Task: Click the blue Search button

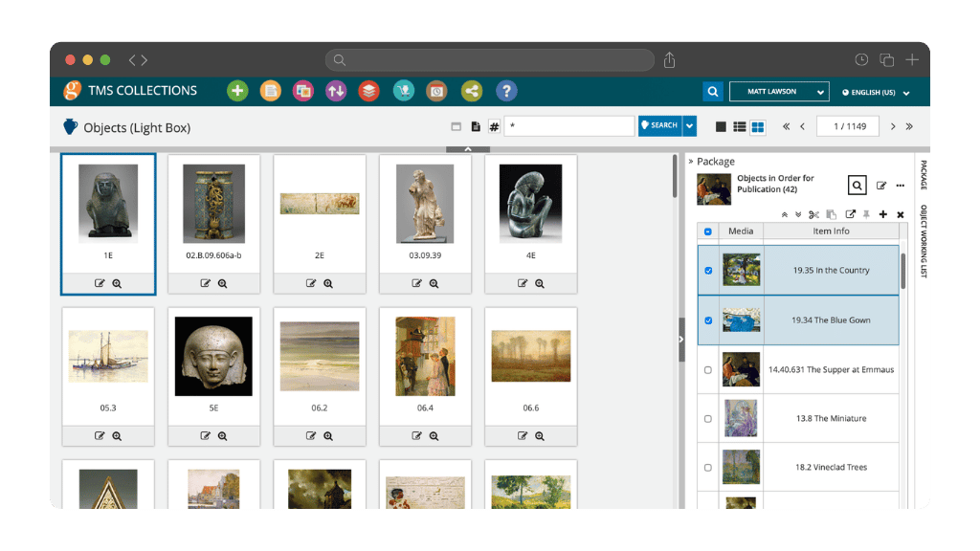Action: pos(660,125)
